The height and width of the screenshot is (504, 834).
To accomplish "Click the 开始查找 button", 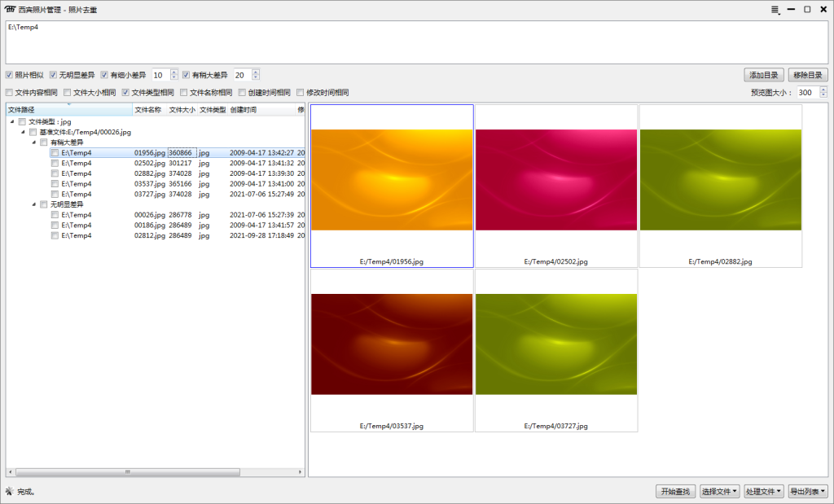I will pyautogui.click(x=675, y=491).
